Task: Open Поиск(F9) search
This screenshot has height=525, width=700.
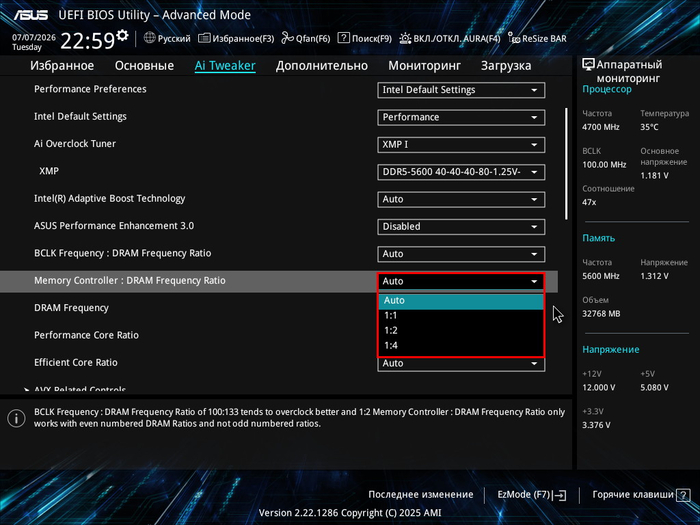Action: [365, 38]
